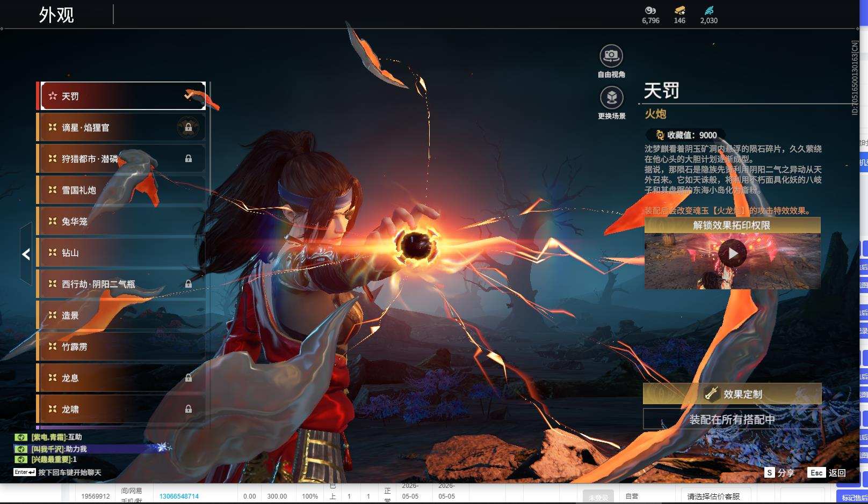Click the 100% cell in background table
The image size is (868, 504).
pyautogui.click(x=310, y=496)
